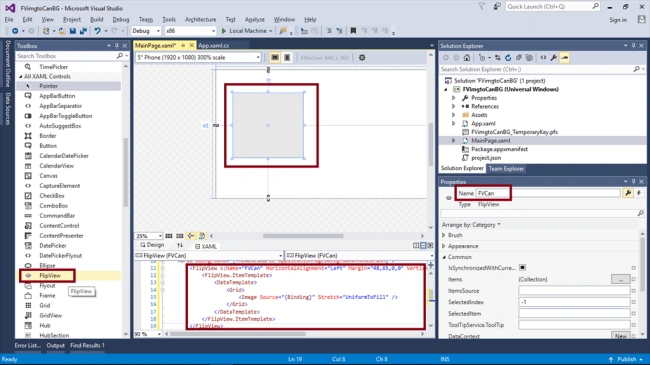Open the device 5" Phone dropdown
The image size is (650, 365).
click(x=198, y=58)
